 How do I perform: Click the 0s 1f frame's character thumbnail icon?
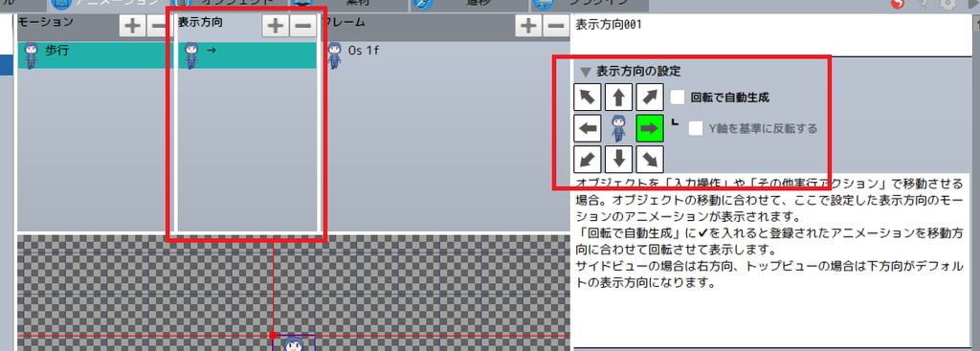tap(334, 55)
